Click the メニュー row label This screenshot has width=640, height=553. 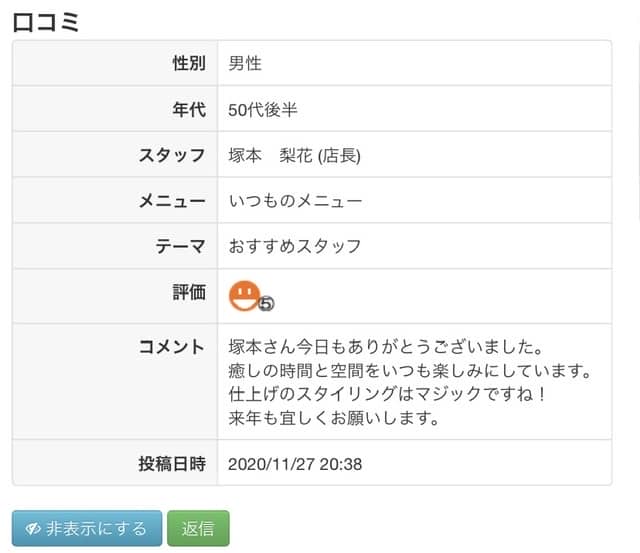[x=172, y=201]
